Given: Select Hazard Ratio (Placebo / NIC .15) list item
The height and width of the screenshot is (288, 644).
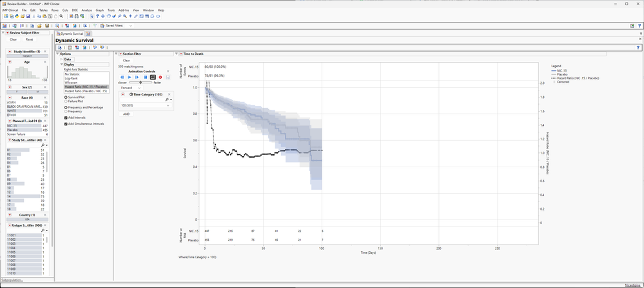Looking at the screenshot, I should click(x=86, y=91).
